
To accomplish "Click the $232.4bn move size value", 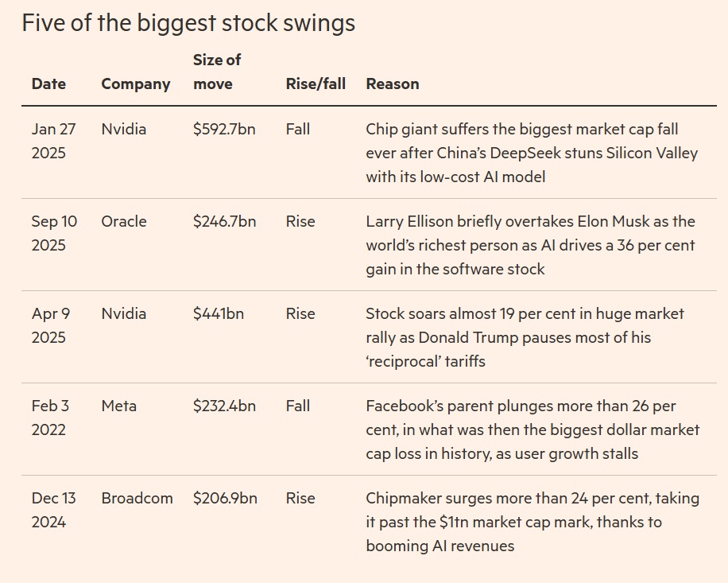I will pyautogui.click(x=224, y=406).
